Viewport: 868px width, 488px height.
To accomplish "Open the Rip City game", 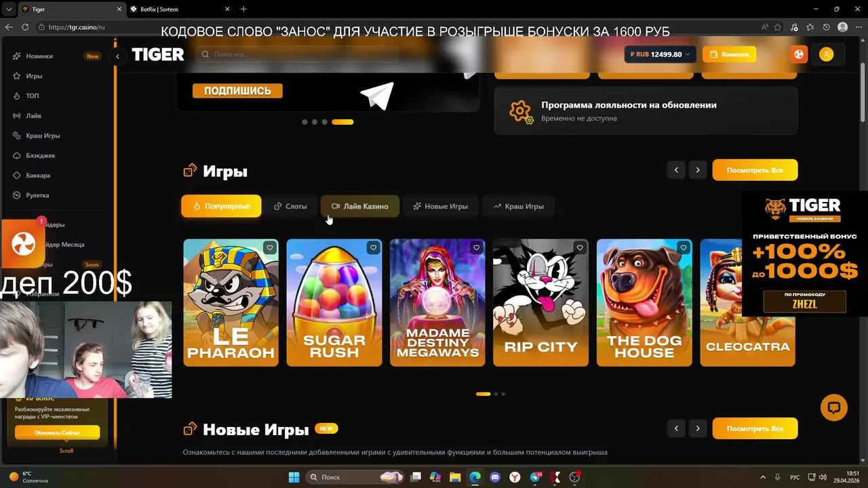I will coord(540,302).
